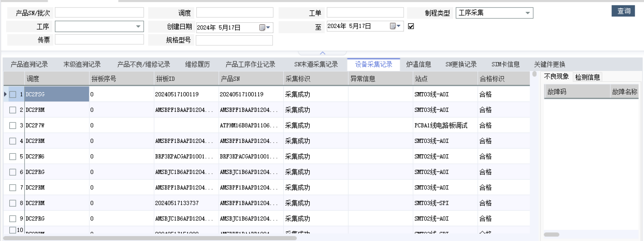This screenshot has height=241, width=644.
Task: Open the 制程类型 dropdown showing 工序采集
Action: click(x=527, y=13)
